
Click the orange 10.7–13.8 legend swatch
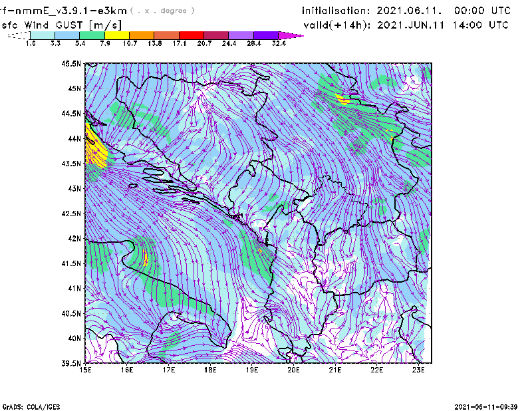[x=142, y=35]
